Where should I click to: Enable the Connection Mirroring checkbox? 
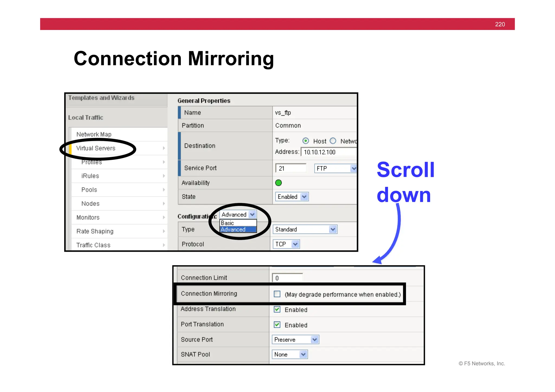click(277, 294)
